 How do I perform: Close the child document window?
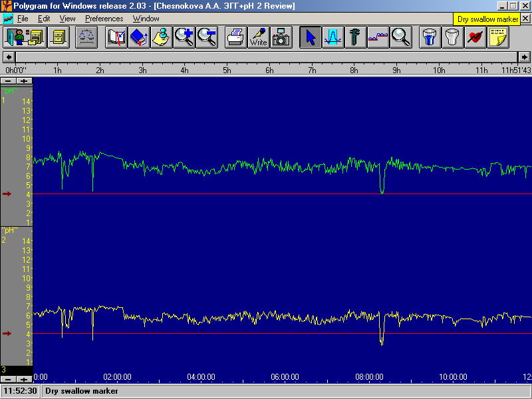(x=525, y=19)
